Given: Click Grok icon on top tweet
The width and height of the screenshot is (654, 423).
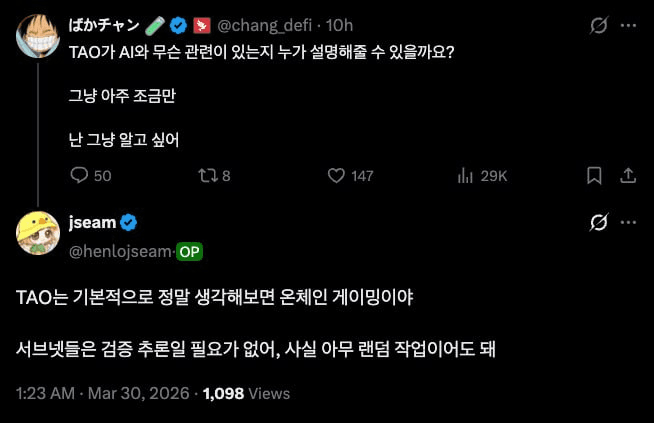Looking at the screenshot, I should tap(600, 25).
